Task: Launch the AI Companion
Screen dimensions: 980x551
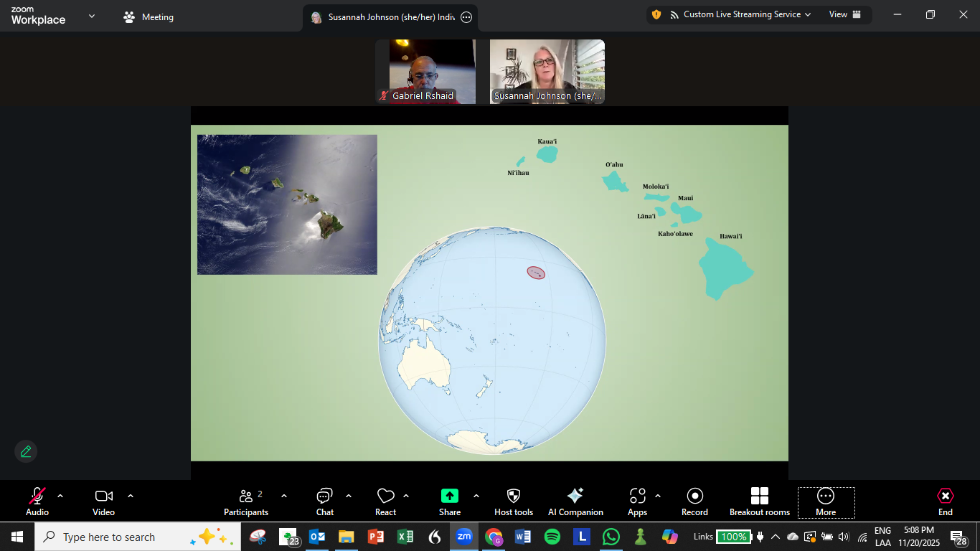Action: point(575,501)
